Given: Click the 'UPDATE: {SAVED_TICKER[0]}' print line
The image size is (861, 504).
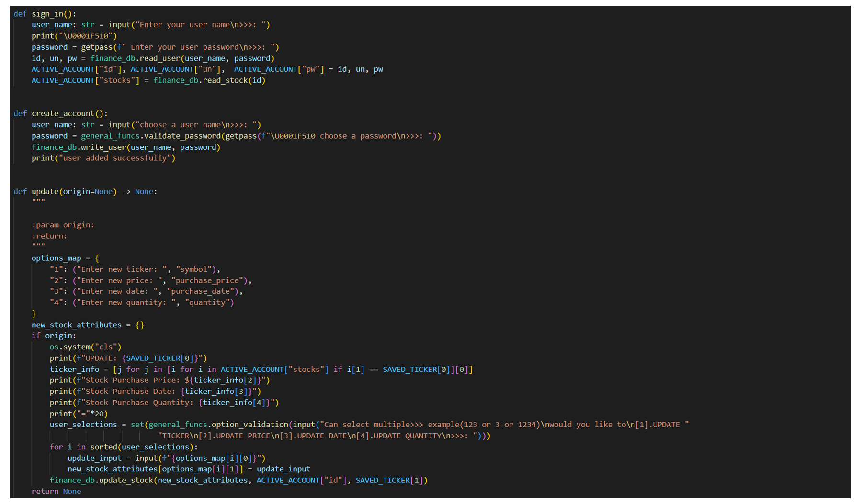Looking at the screenshot, I should click(128, 358).
